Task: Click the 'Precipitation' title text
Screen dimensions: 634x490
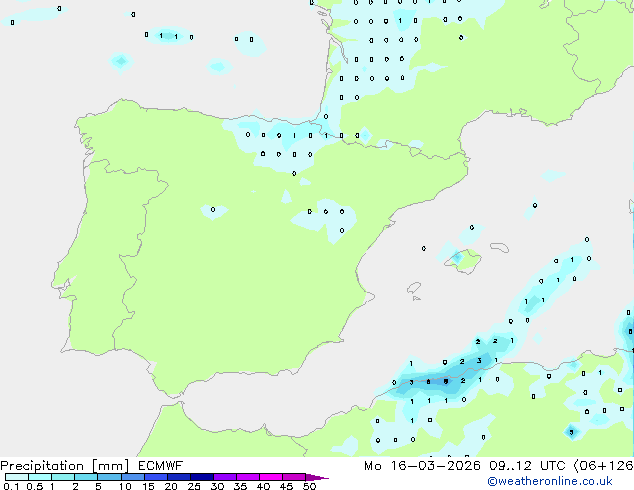Action: pos(42,466)
